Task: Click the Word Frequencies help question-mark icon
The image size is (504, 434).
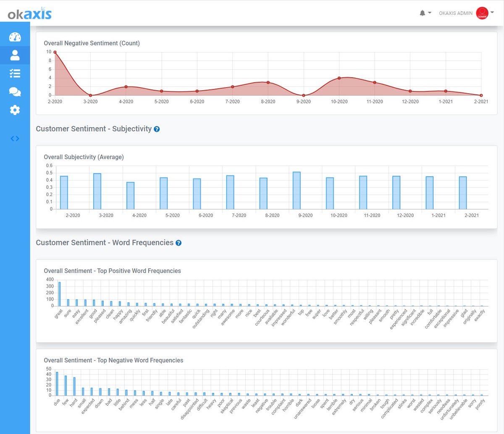Action: pyautogui.click(x=179, y=243)
